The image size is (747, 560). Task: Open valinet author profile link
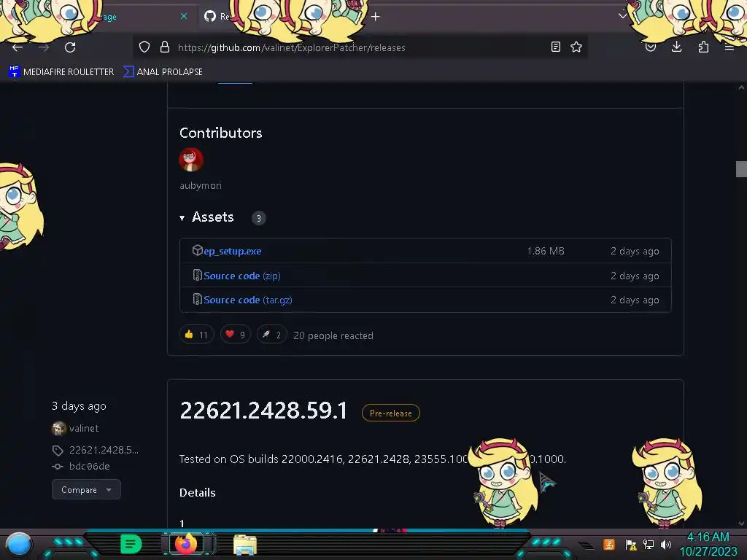point(84,428)
